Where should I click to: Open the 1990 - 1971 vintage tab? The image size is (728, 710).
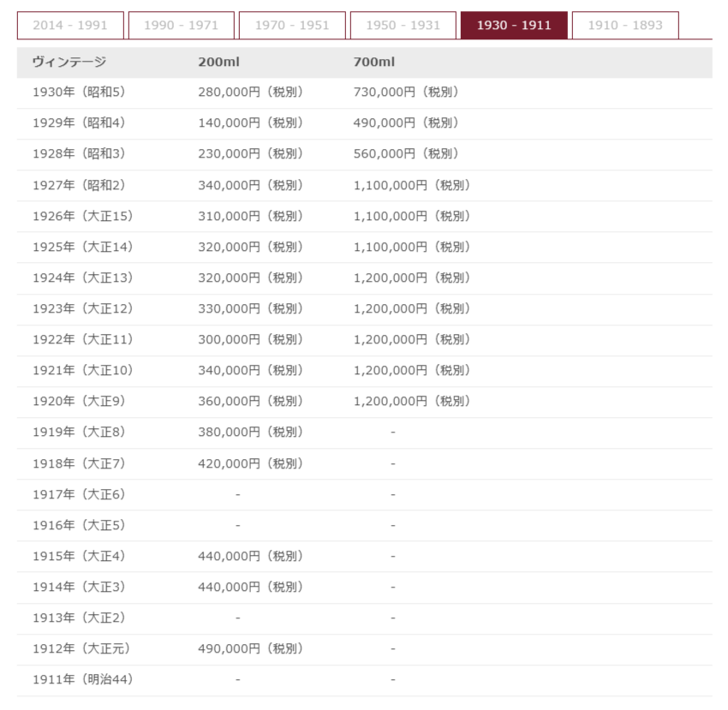click(x=181, y=26)
